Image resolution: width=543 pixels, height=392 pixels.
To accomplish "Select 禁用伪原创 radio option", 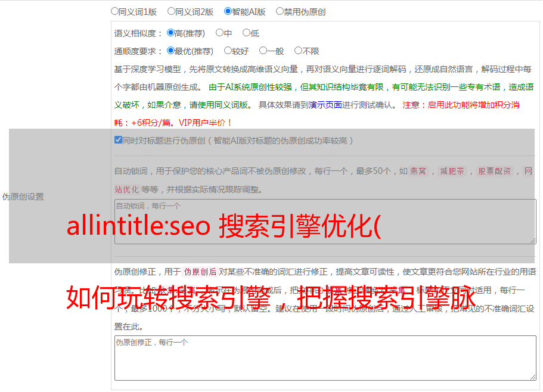I will click(280, 11).
